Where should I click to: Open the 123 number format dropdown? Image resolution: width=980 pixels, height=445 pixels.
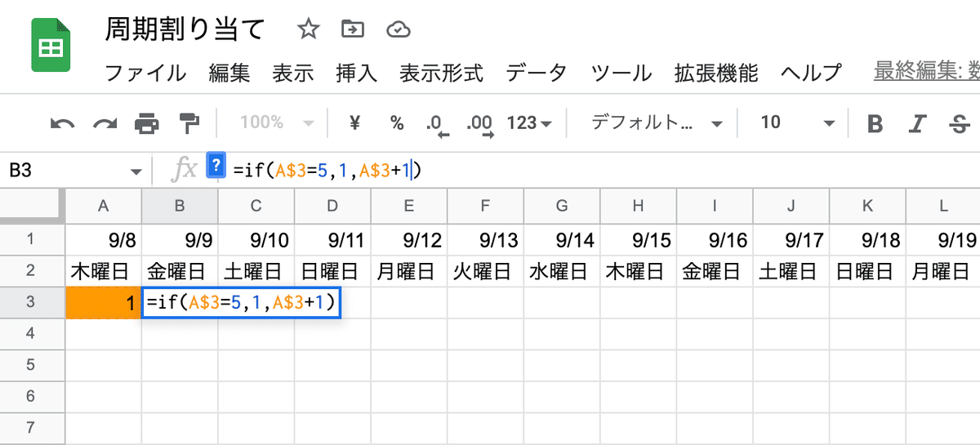(529, 123)
